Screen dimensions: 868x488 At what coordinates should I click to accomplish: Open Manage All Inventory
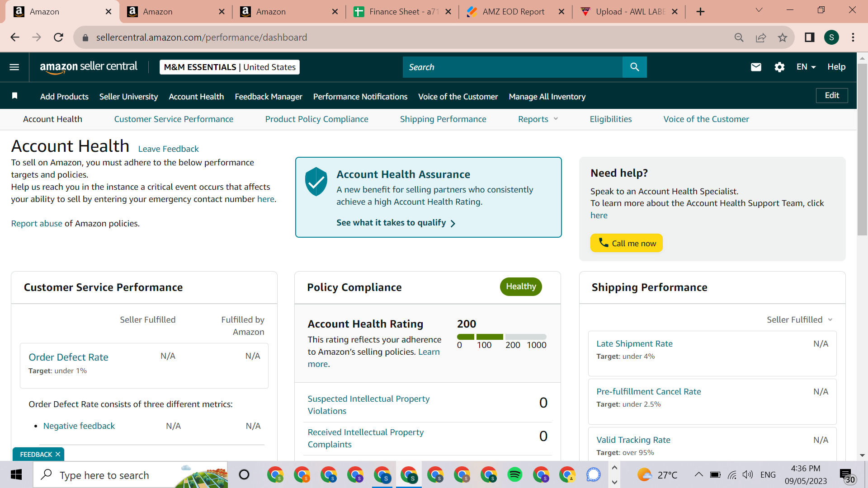pos(547,97)
